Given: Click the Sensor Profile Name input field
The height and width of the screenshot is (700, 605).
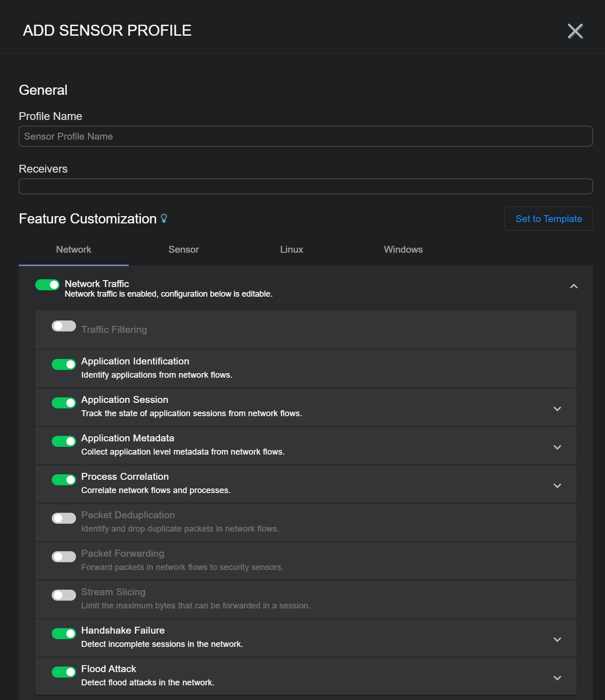Looking at the screenshot, I should tap(305, 136).
